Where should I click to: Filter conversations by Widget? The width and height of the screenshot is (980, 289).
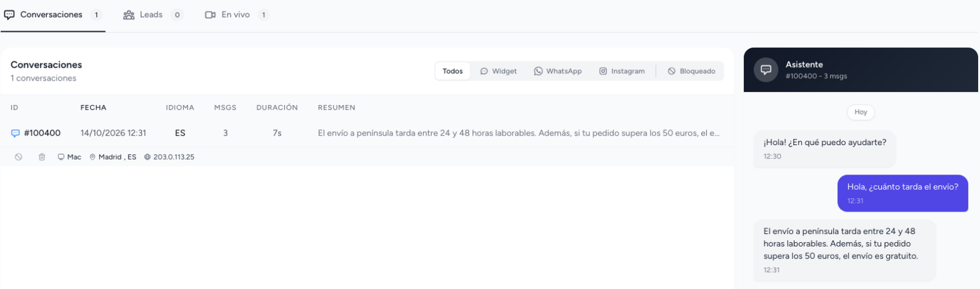point(498,71)
